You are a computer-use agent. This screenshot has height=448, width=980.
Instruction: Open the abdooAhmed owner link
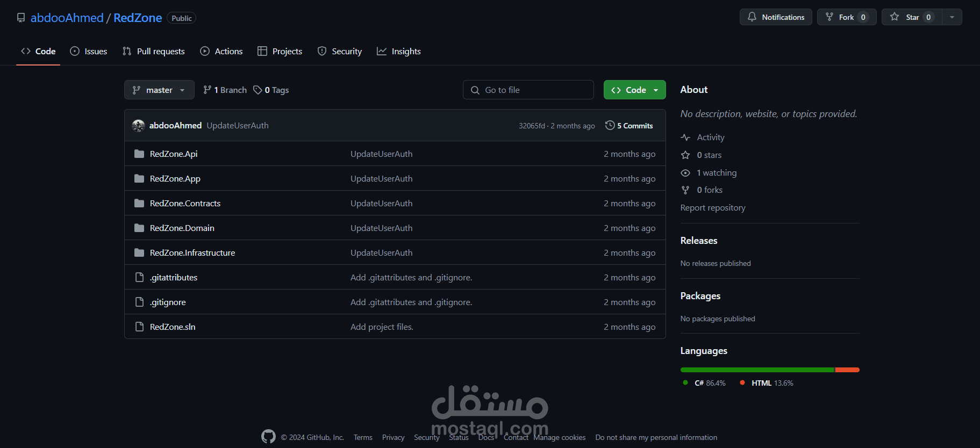[x=67, y=18]
